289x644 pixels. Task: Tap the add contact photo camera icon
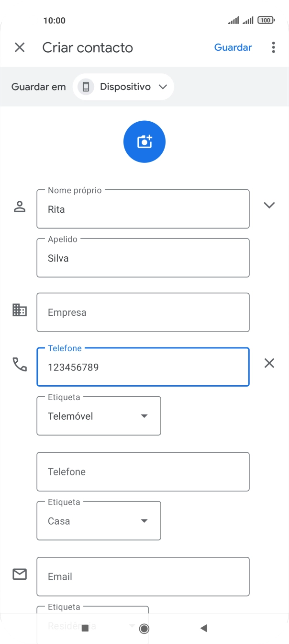tap(144, 142)
